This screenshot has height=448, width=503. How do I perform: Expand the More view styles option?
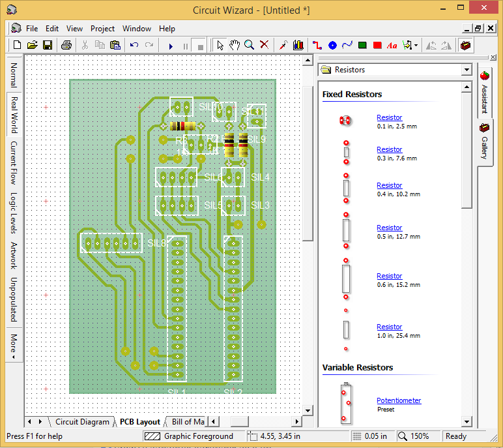click(14, 346)
